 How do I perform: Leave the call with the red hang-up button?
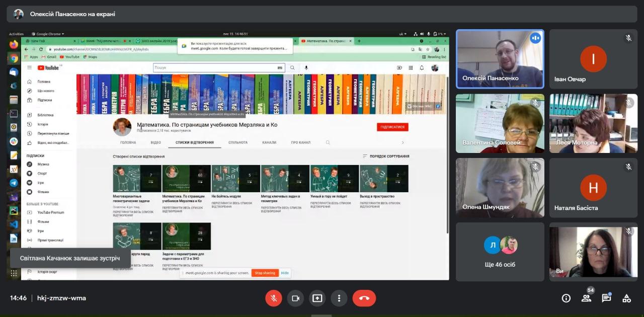tap(364, 298)
